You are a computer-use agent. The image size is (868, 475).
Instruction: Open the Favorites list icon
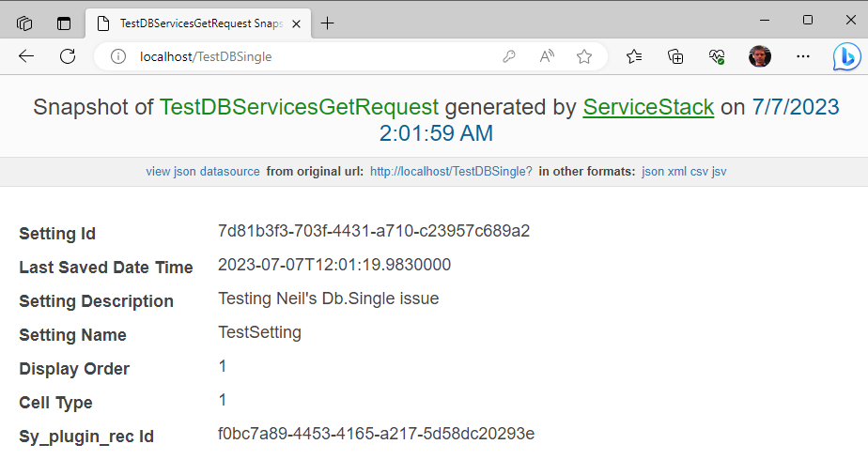634,56
